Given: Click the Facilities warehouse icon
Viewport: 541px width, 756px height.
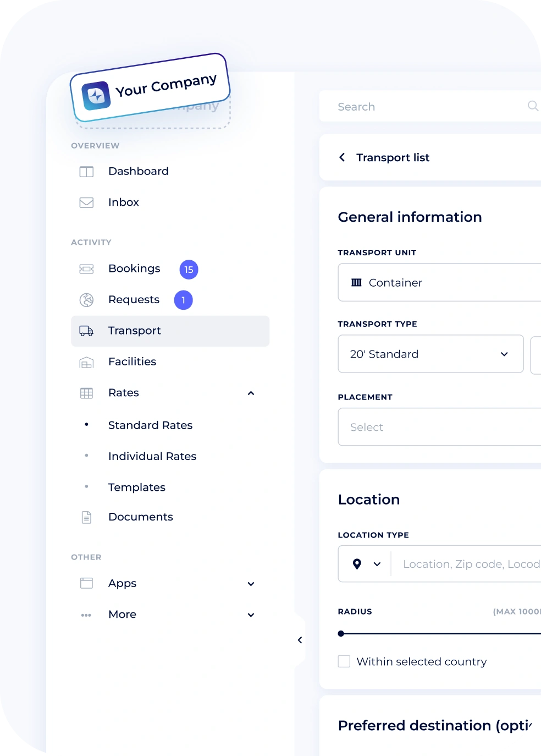Looking at the screenshot, I should (86, 362).
